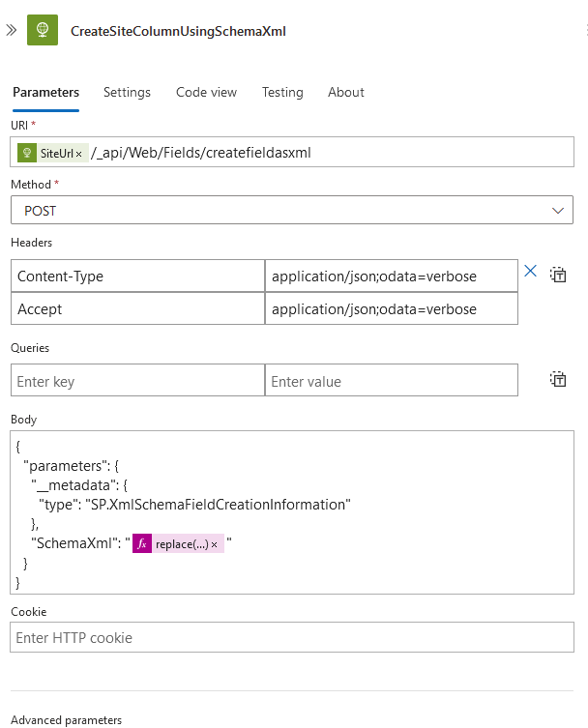Click the "parameters" line in Body
The height and width of the screenshot is (728, 588).
click(71, 466)
